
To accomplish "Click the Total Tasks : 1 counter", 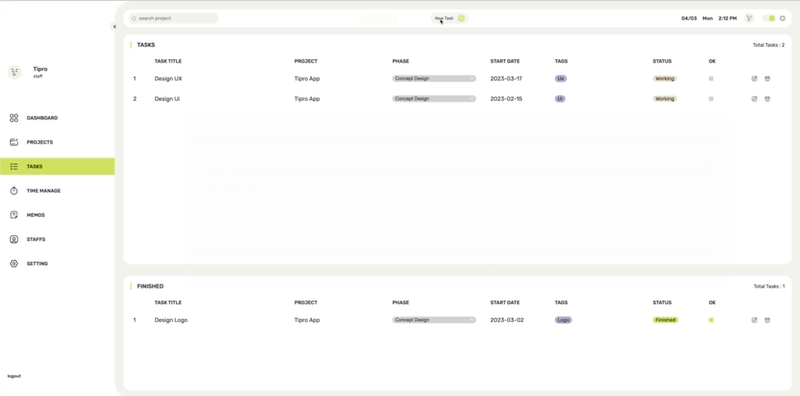I will (x=769, y=286).
